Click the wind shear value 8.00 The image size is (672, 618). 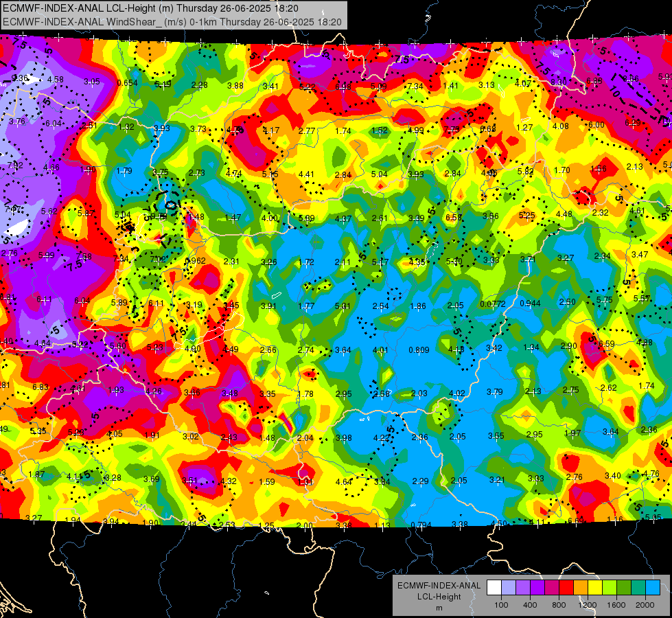click(559, 82)
